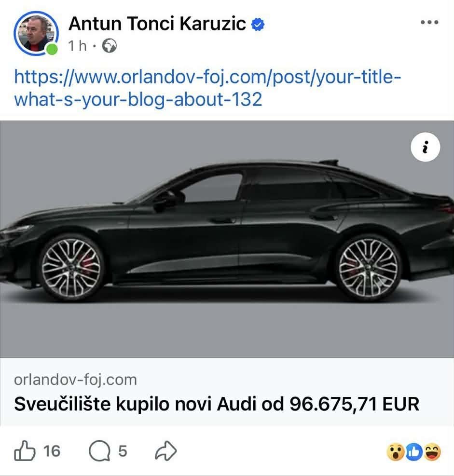Screen dimensions: 454x476
Task: Share the post using the arrow icon
Action: coord(166,451)
